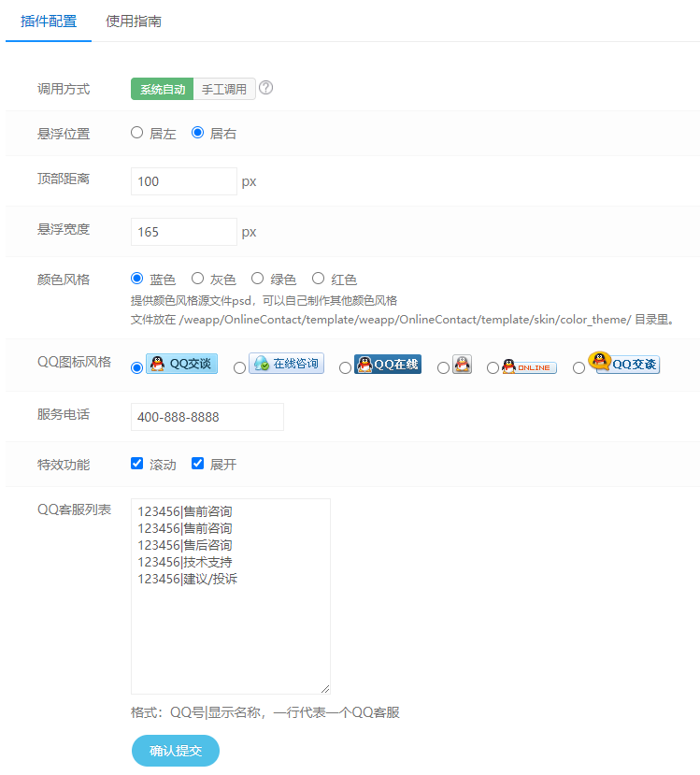
Task: Select 系统自动 call mode
Action: pos(162,89)
